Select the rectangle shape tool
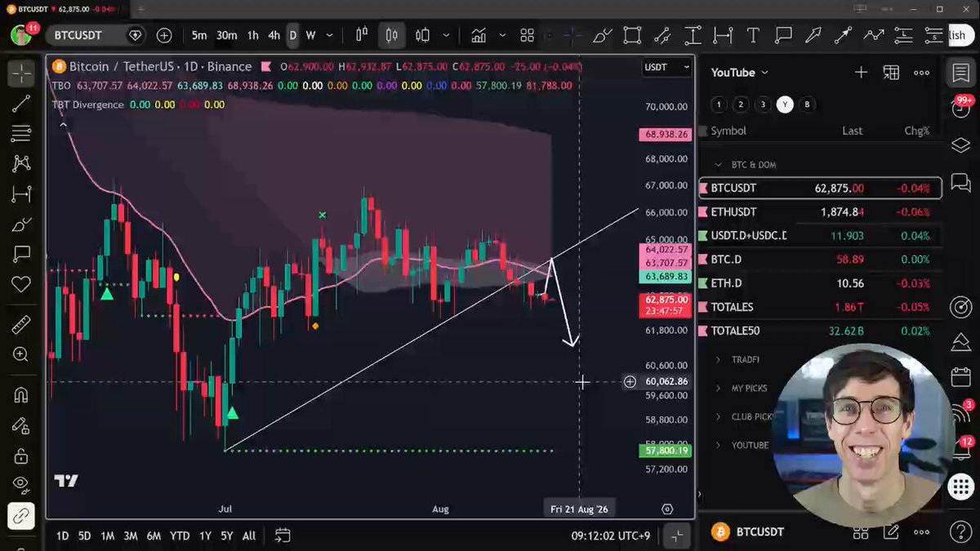The height and width of the screenshot is (551, 980). coord(632,35)
